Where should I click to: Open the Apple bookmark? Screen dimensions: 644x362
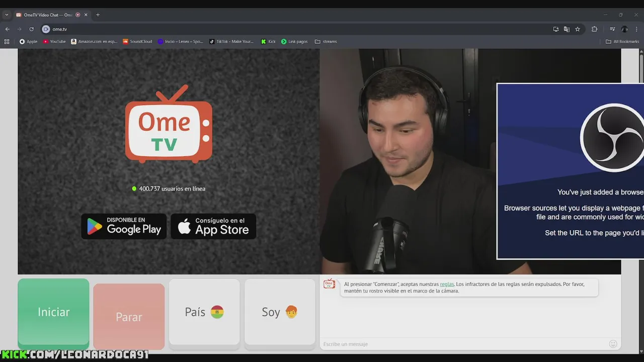(x=28, y=42)
